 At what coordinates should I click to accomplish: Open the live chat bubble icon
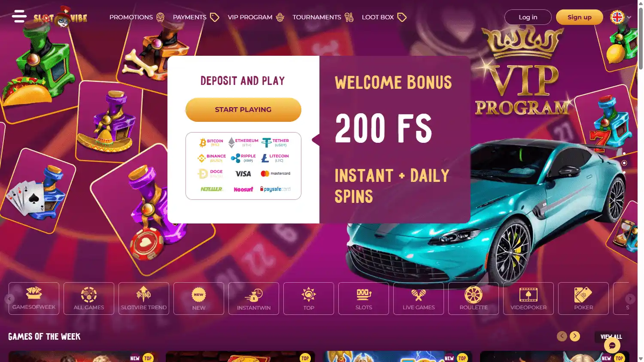point(612,345)
